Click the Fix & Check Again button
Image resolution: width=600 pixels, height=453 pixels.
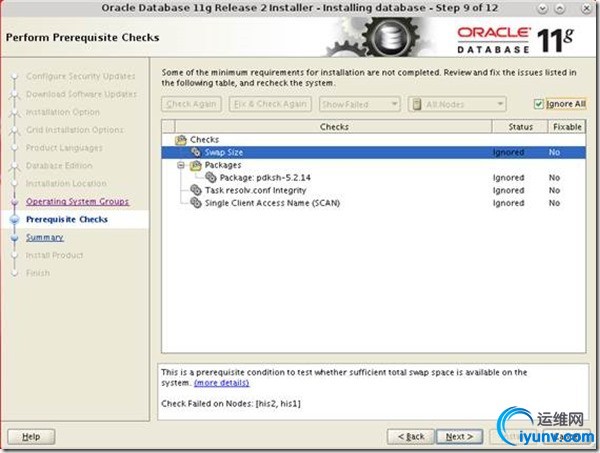(270, 104)
